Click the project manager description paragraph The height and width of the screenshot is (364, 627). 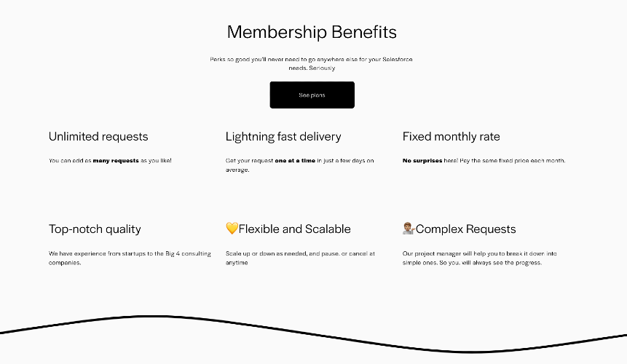[x=479, y=258]
